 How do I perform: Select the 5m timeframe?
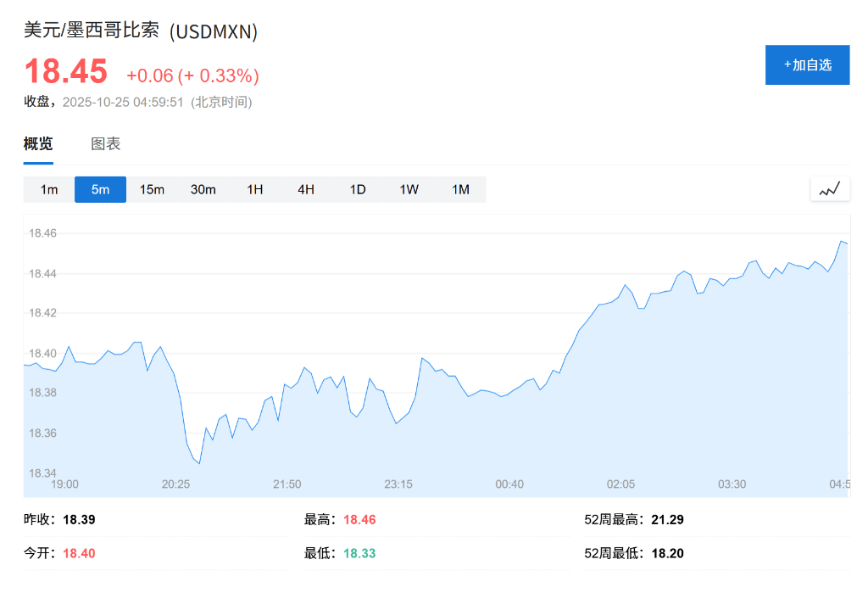tap(100, 189)
